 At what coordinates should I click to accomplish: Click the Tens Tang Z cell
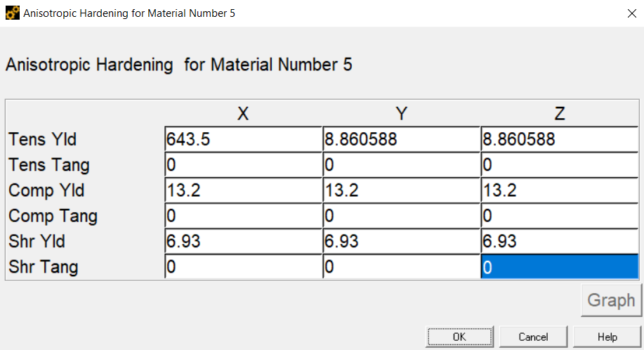point(560,164)
